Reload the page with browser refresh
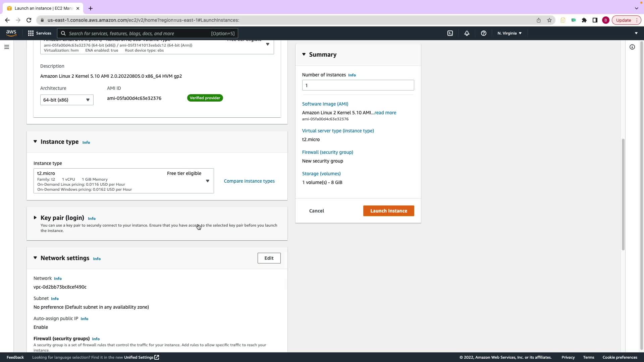 click(29, 20)
